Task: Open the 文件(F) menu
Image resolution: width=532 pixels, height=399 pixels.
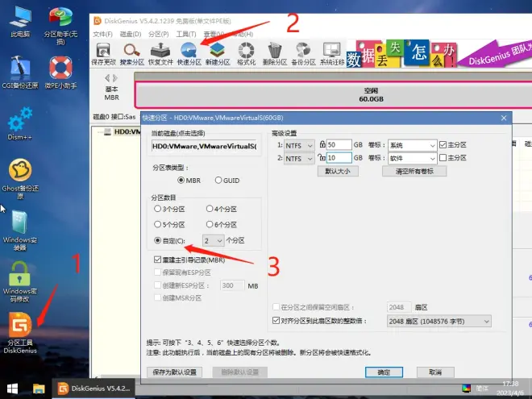Action: point(102,35)
